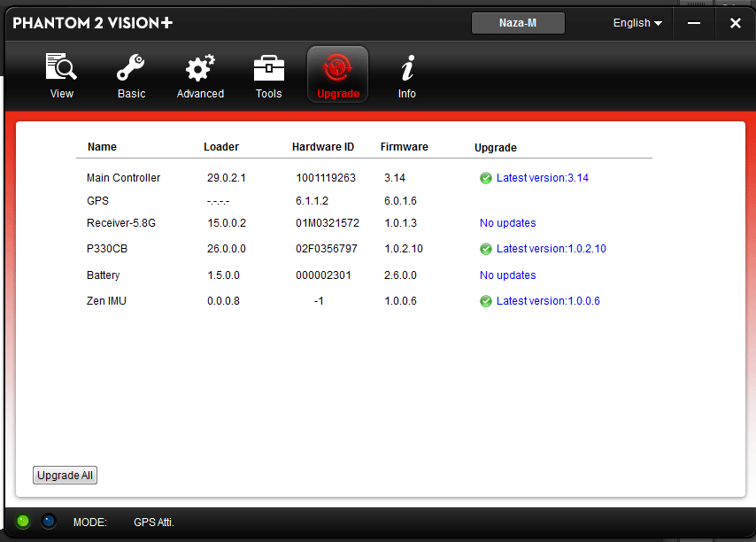
Task: Click the Name column header
Action: [102, 147]
